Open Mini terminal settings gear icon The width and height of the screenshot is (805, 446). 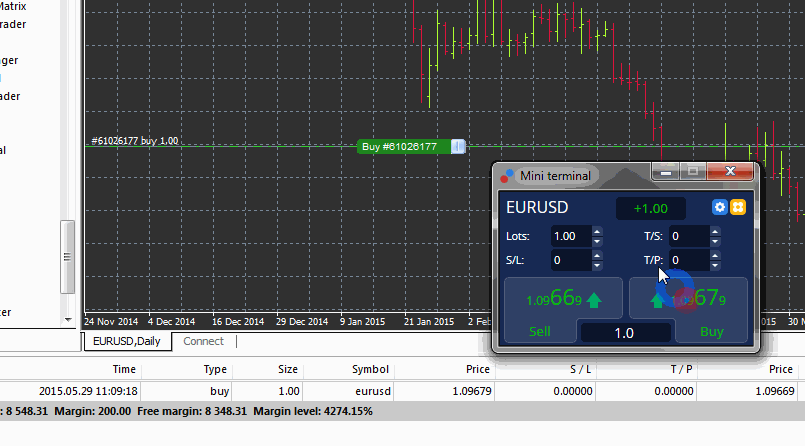(719, 207)
